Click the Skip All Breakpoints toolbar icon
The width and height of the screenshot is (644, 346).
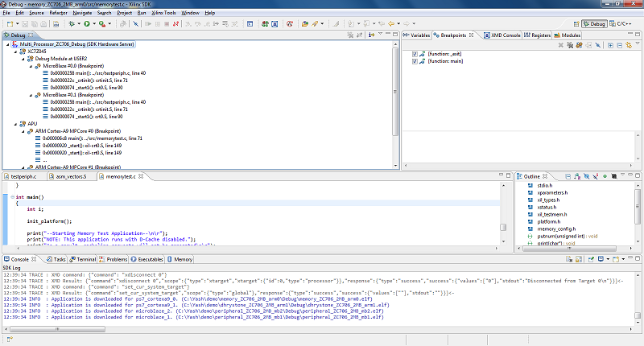click(x=135, y=24)
